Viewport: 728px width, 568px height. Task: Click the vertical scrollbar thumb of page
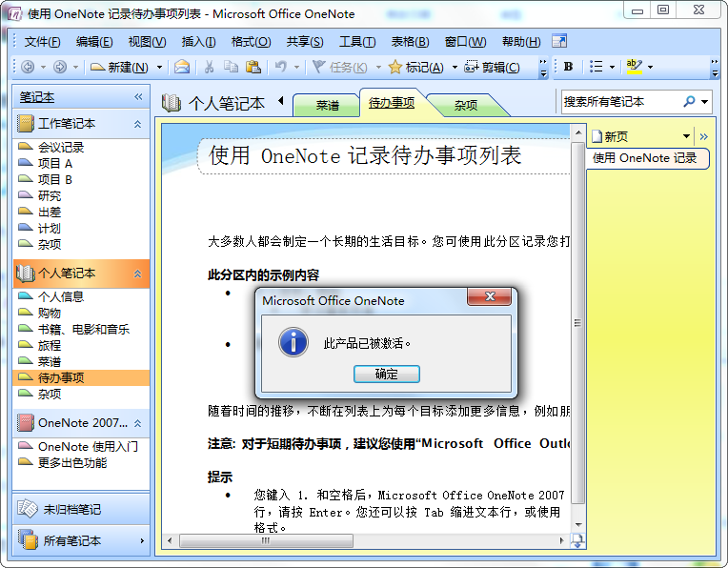point(578,323)
